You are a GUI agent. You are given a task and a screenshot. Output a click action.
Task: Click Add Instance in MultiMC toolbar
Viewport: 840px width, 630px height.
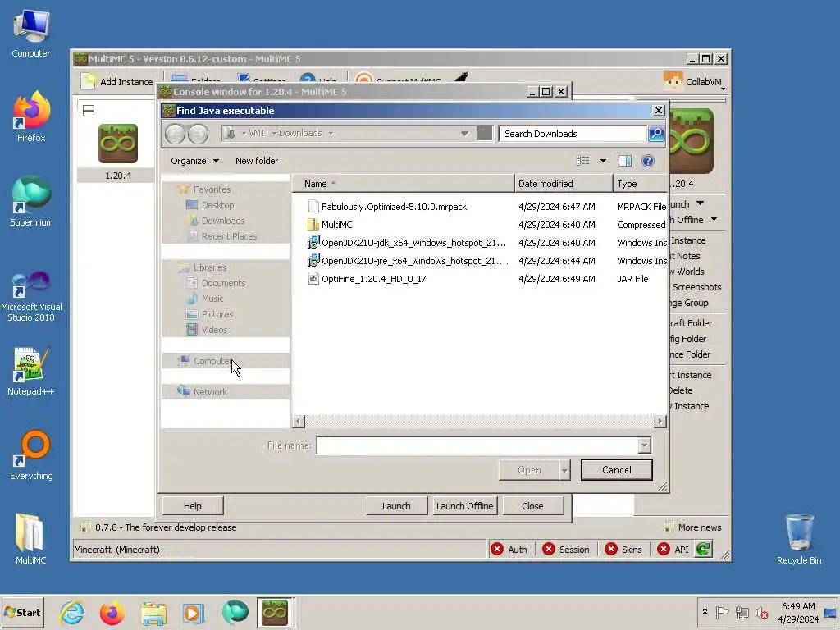pyautogui.click(x=116, y=81)
